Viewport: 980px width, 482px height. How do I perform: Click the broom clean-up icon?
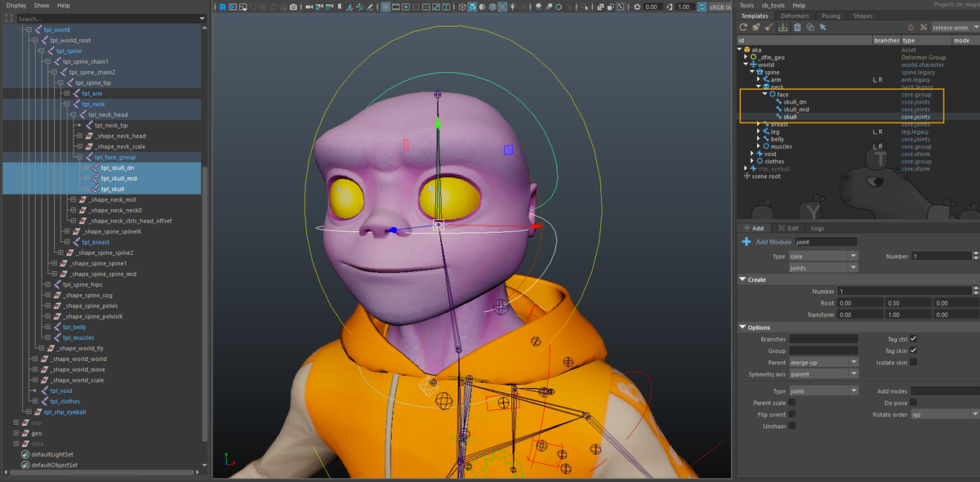(x=768, y=28)
